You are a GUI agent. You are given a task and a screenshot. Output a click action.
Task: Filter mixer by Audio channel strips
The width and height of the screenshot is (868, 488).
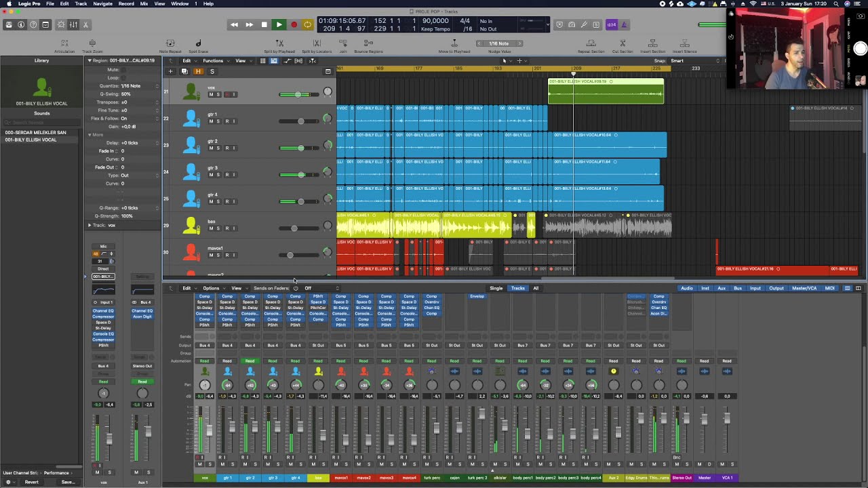(x=687, y=289)
